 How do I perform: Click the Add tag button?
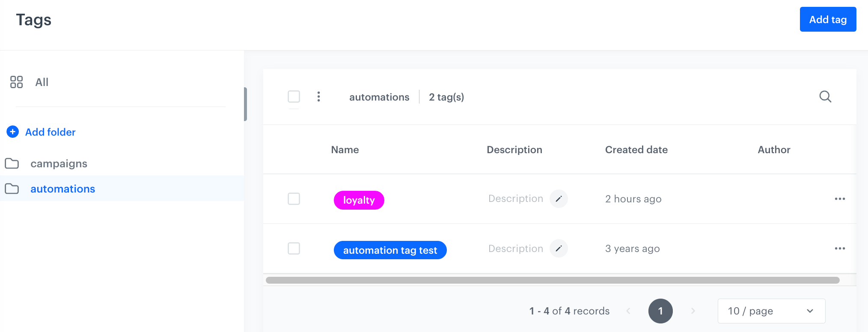[828, 19]
